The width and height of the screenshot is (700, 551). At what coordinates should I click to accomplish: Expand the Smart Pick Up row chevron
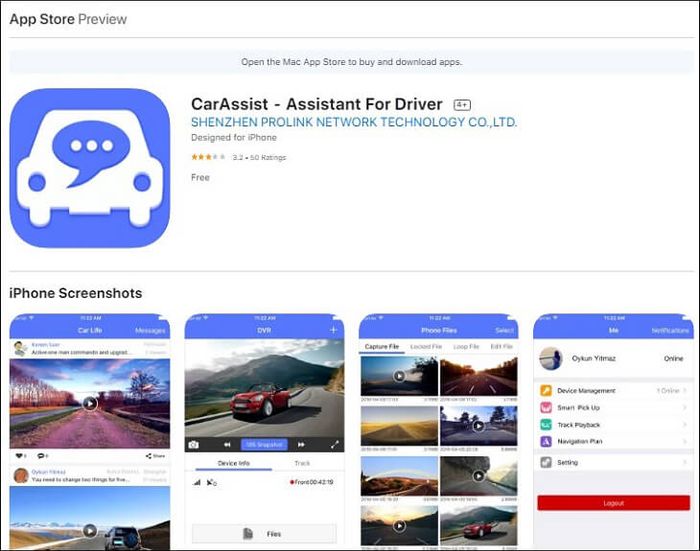(684, 408)
